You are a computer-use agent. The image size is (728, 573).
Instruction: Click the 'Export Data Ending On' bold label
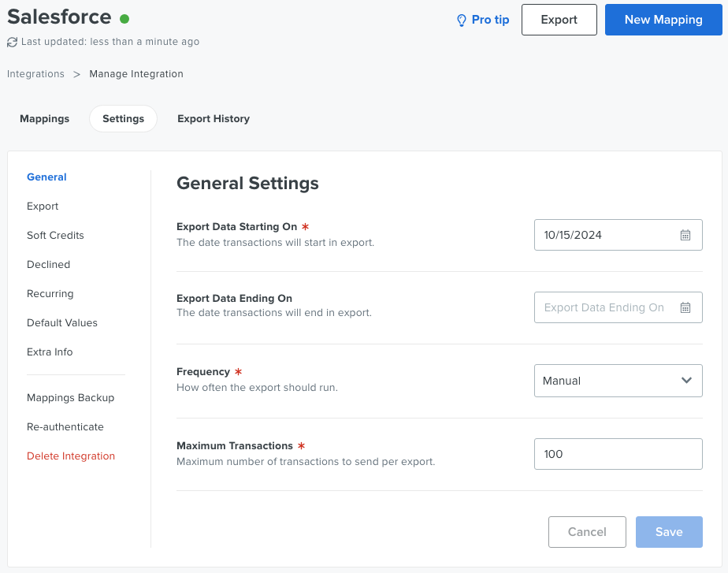pos(234,298)
